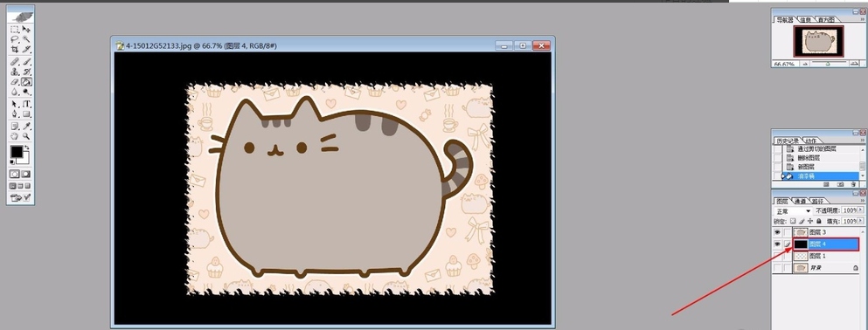
Task: Switch to the 通道 tab
Action: 800,201
